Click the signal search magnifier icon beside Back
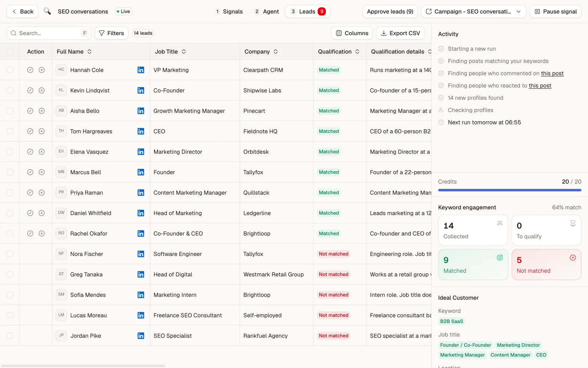 pyautogui.click(x=47, y=11)
